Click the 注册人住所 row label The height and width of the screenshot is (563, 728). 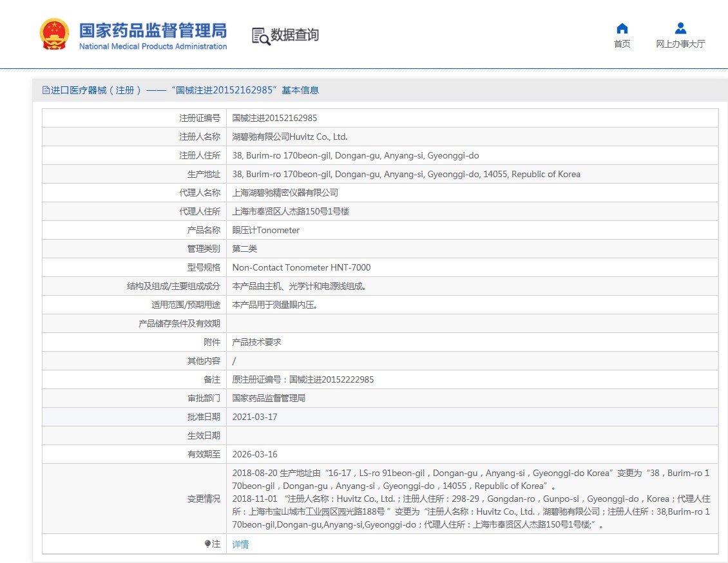200,155
